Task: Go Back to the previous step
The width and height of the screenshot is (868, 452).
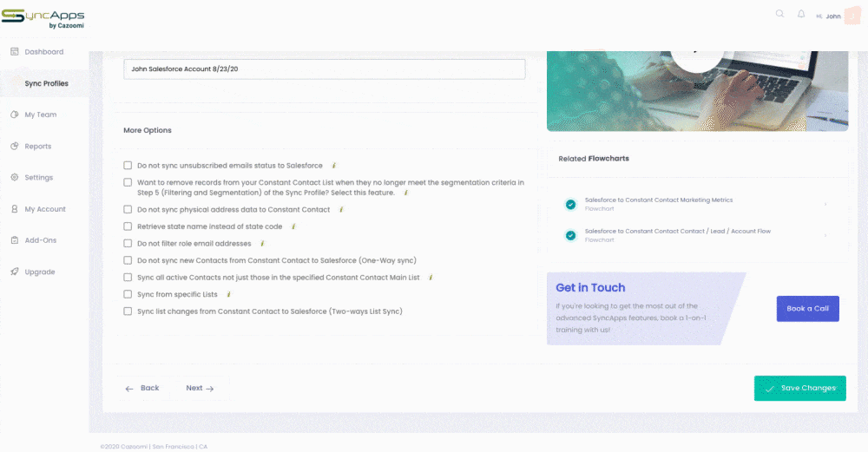Action: [x=142, y=388]
